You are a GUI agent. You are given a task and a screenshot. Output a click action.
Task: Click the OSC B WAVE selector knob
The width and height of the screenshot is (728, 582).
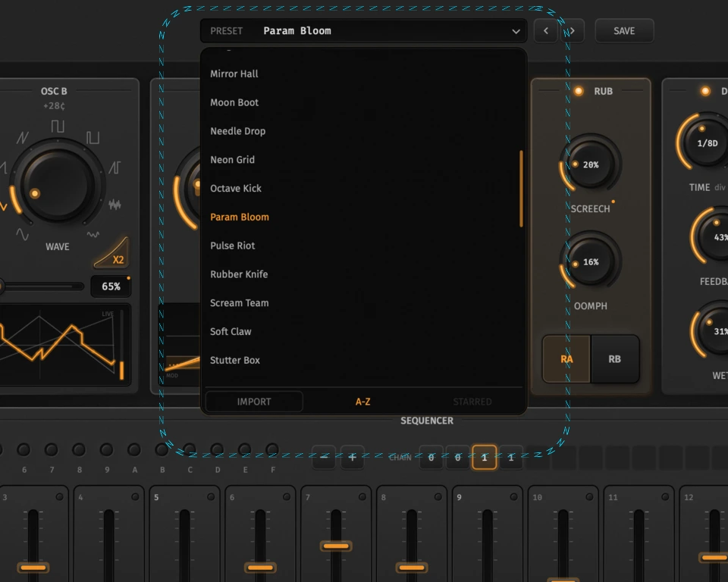click(x=58, y=185)
